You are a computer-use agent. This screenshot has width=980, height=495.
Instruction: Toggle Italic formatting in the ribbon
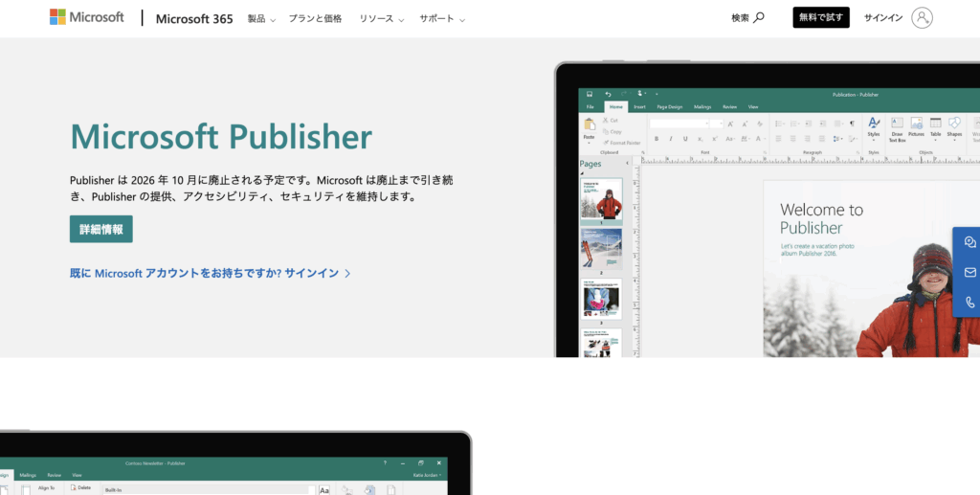671,139
